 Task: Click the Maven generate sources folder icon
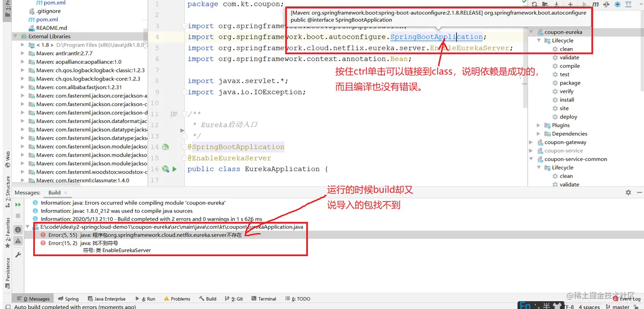(x=545, y=4)
